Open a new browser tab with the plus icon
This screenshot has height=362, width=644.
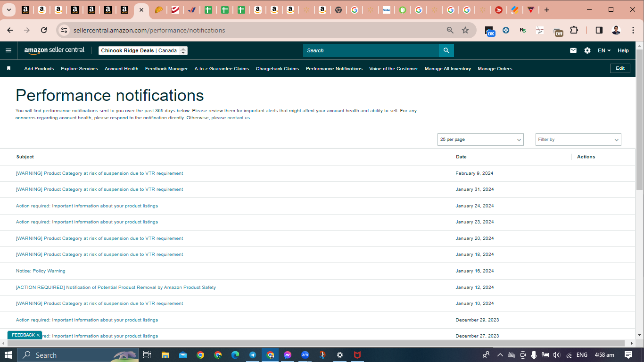click(x=547, y=10)
